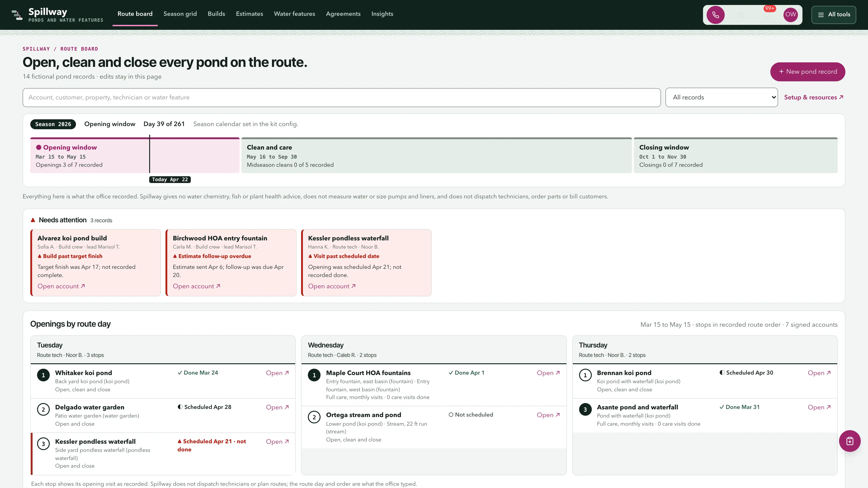This screenshot has width=868, height=488.
Task: Open the Ortega stream and pond stop
Action: click(x=548, y=415)
